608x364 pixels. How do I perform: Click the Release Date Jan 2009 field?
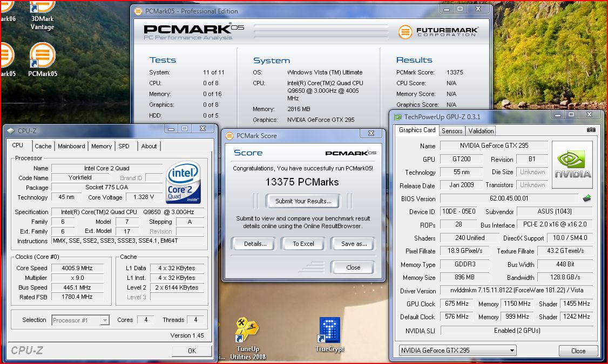pos(462,185)
